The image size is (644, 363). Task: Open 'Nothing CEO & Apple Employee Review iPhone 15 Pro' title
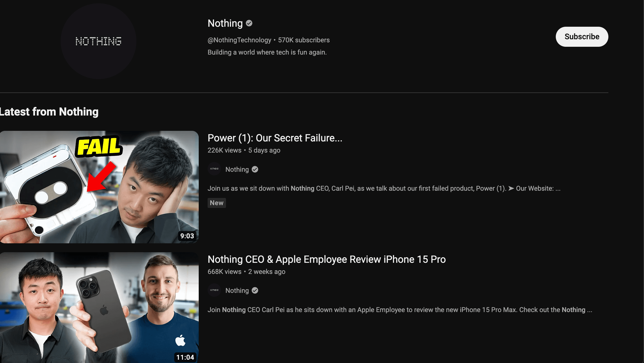click(x=327, y=259)
